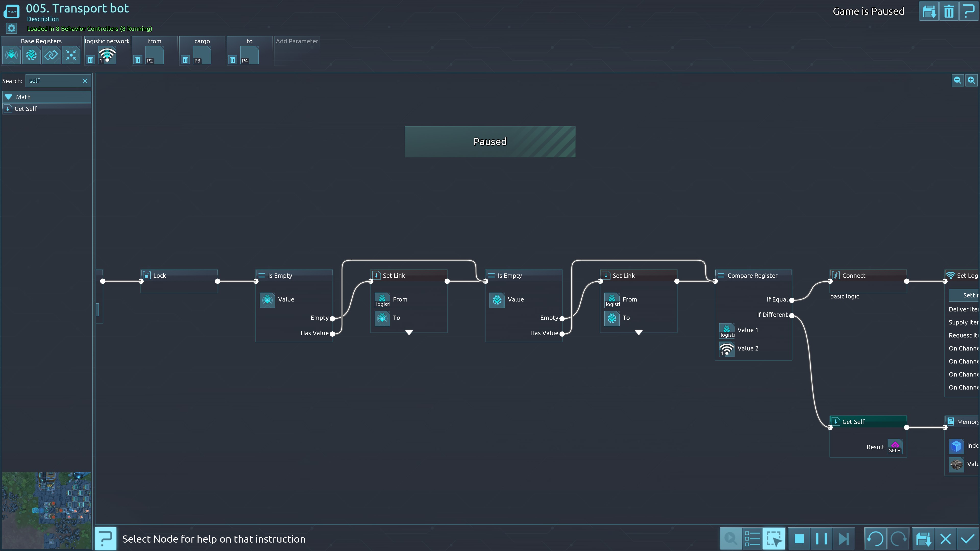Select the Get Self instruction in list
980x551 pixels.
point(26,109)
